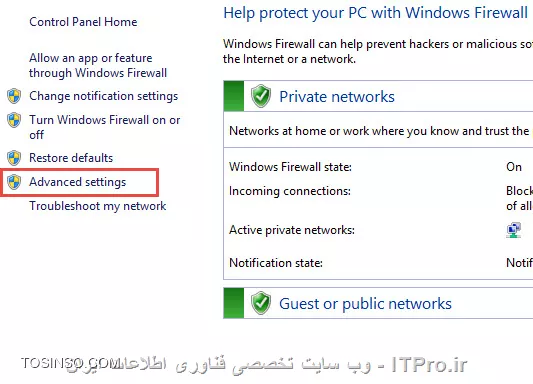The image size is (533, 384).
Task: Click the Help protect your PC heading
Action: tap(375, 13)
